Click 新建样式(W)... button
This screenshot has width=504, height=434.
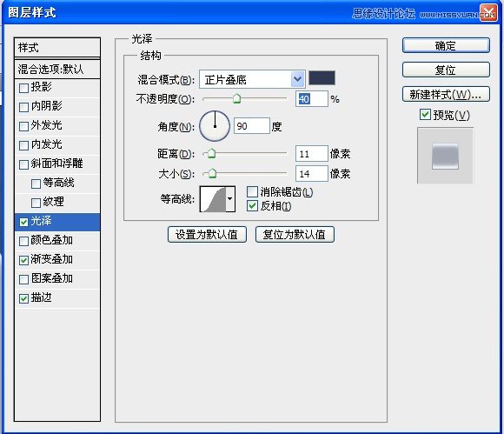click(x=446, y=94)
